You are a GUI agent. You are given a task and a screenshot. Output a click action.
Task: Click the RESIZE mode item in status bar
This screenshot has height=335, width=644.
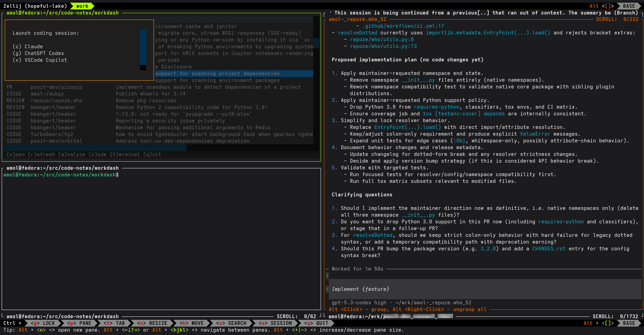click(x=152, y=323)
